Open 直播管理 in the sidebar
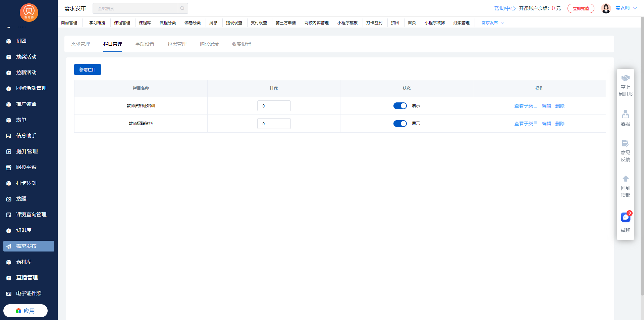 coord(27,278)
